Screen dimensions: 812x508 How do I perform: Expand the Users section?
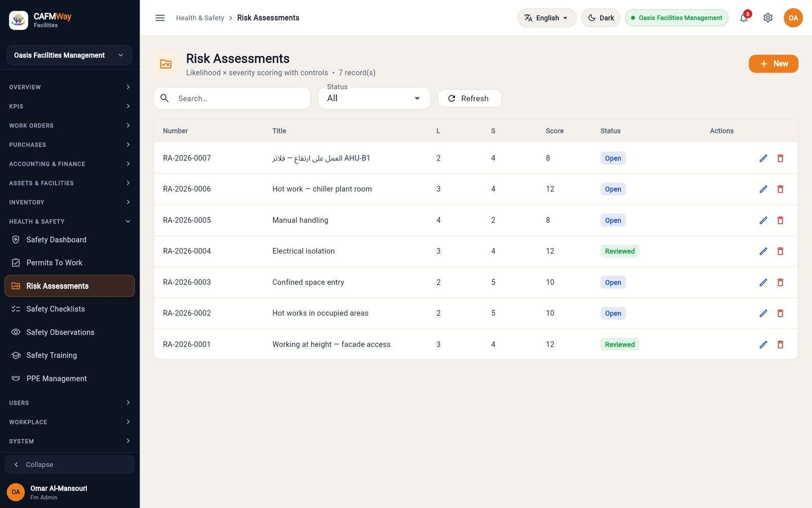(x=70, y=403)
